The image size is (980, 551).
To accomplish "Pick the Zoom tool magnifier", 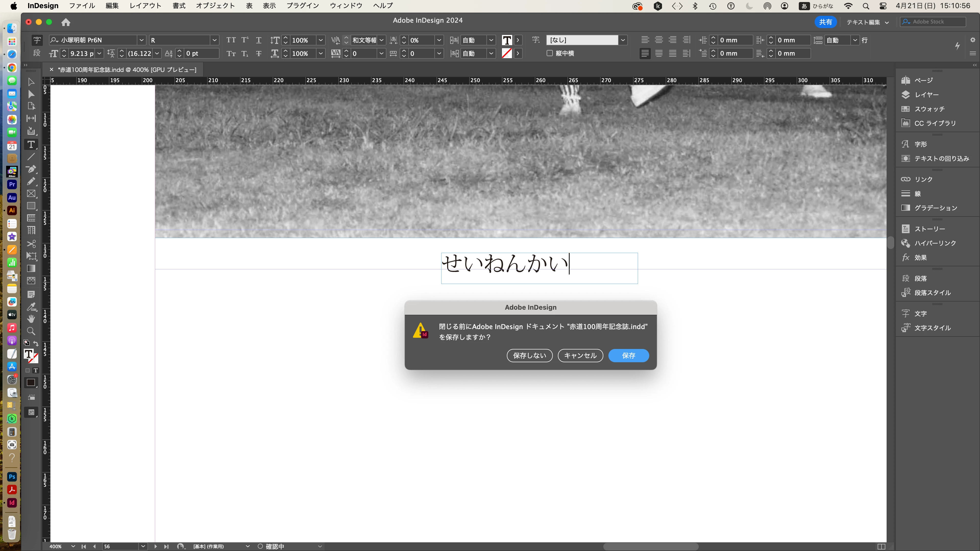I will 31,331.
